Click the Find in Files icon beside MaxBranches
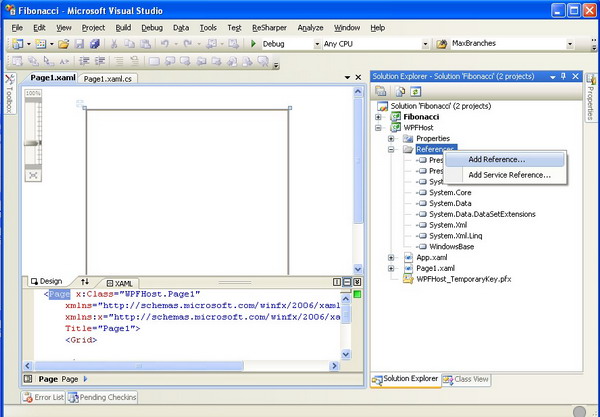Screen dimensions: 600x417 [442, 44]
